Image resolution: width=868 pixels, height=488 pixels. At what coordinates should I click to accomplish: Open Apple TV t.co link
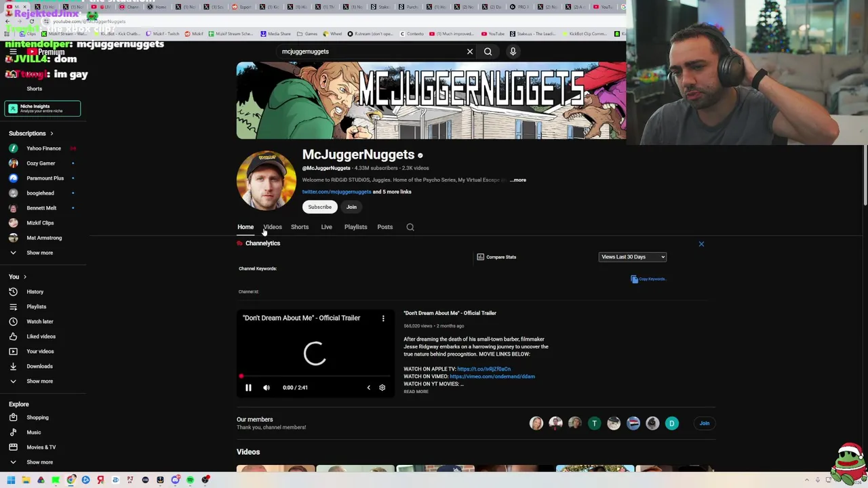(x=484, y=369)
